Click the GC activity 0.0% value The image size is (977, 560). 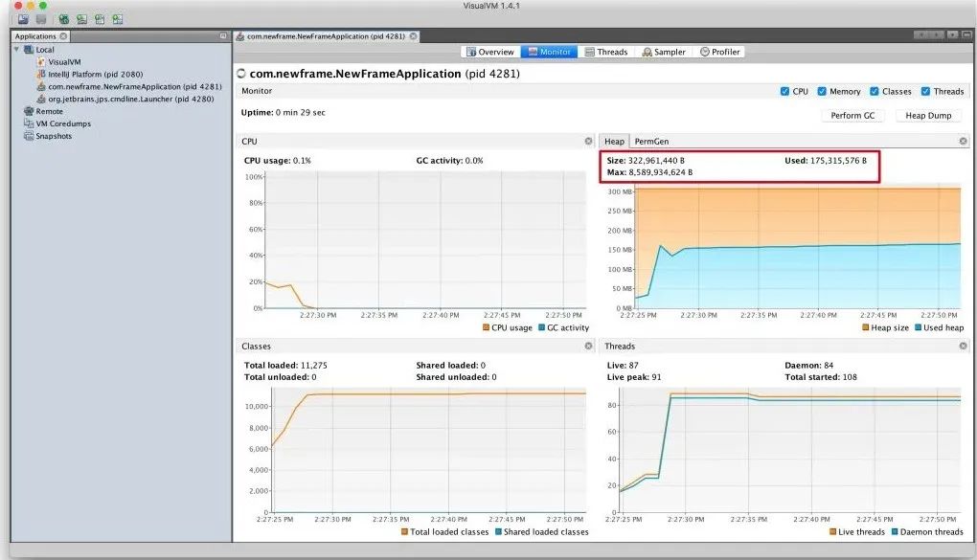tap(474, 161)
